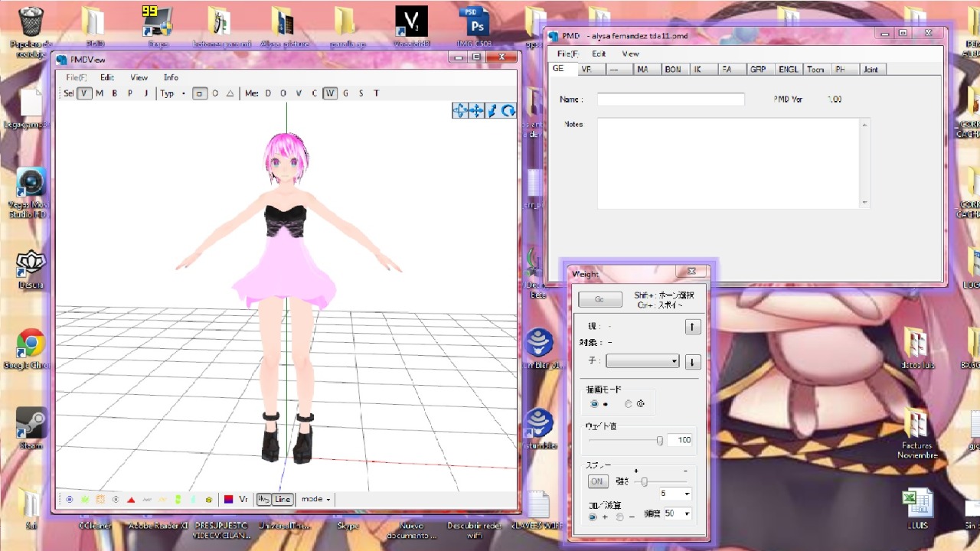
Task: Click the down arrow child bone button
Action: click(x=692, y=362)
